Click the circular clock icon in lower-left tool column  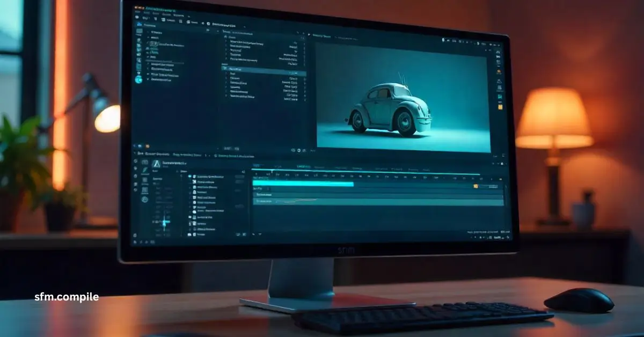145,199
